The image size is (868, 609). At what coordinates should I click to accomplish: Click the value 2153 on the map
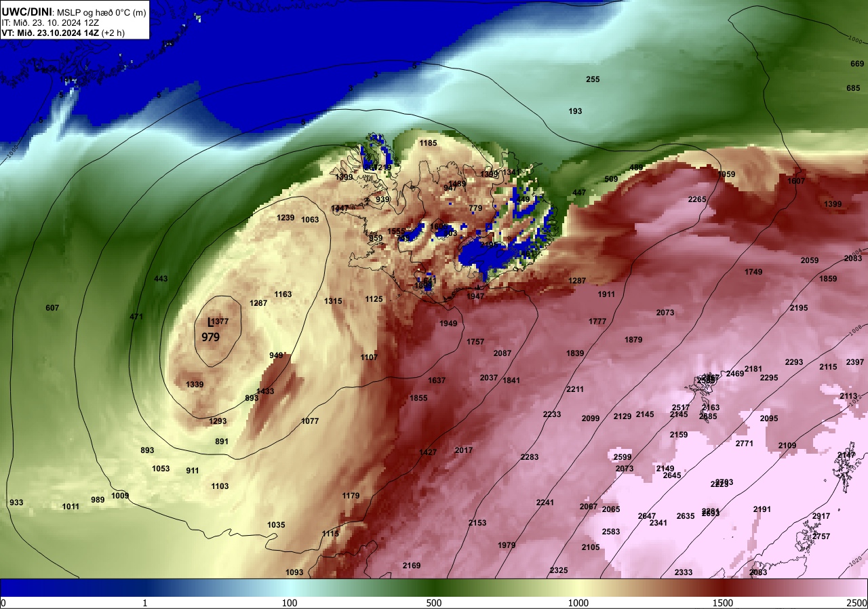[x=477, y=523]
